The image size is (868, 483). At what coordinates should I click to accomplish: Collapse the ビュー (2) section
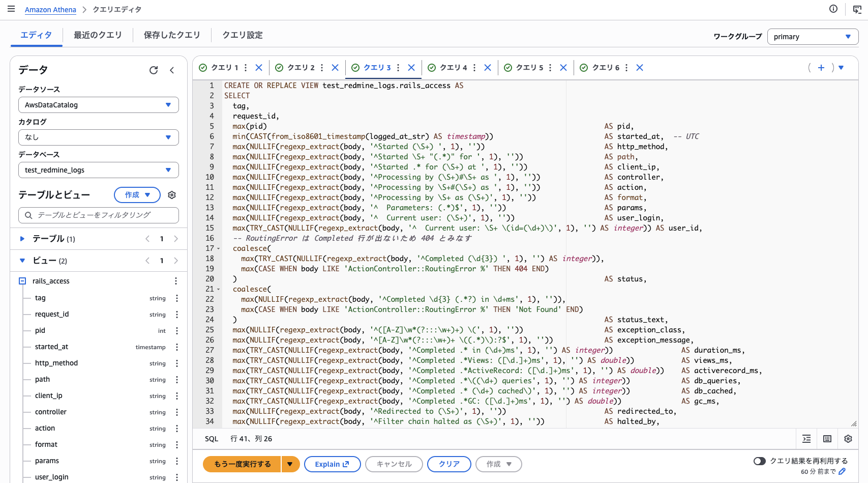pos(22,261)
